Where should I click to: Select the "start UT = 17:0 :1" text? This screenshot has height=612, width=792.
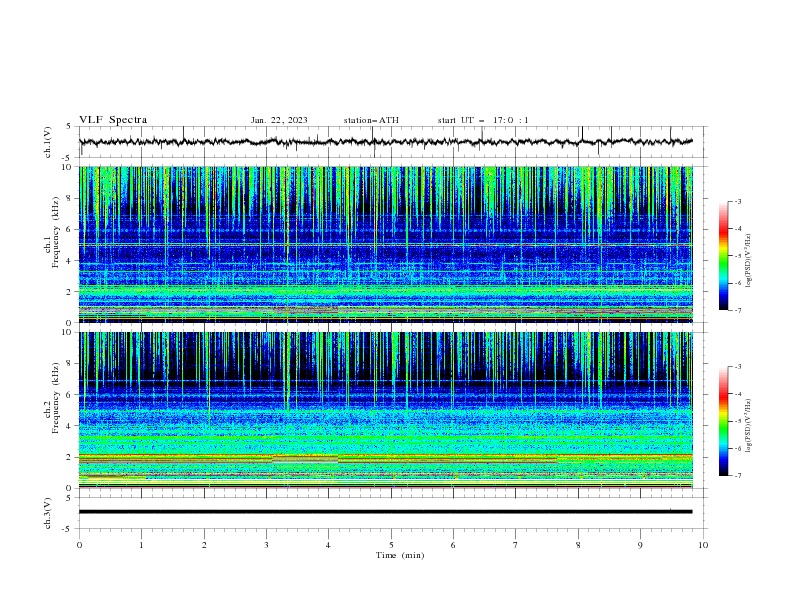(483, 120)
